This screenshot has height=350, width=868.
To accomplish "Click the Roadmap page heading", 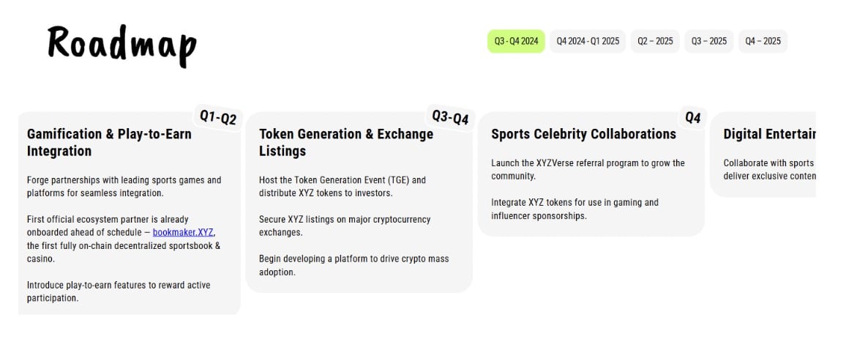I will tap(122, 43).
